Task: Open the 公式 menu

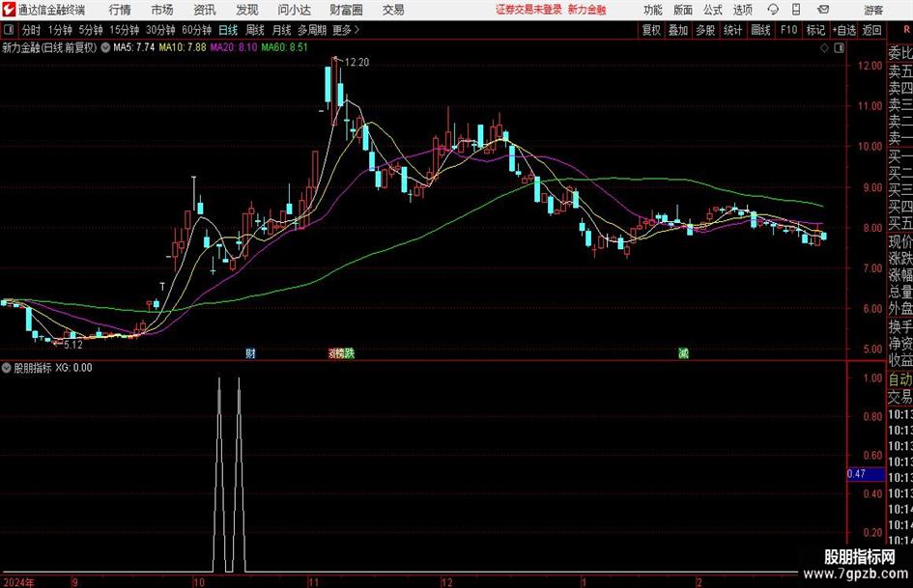Action: pyautogui.click(x=713, y=10)
